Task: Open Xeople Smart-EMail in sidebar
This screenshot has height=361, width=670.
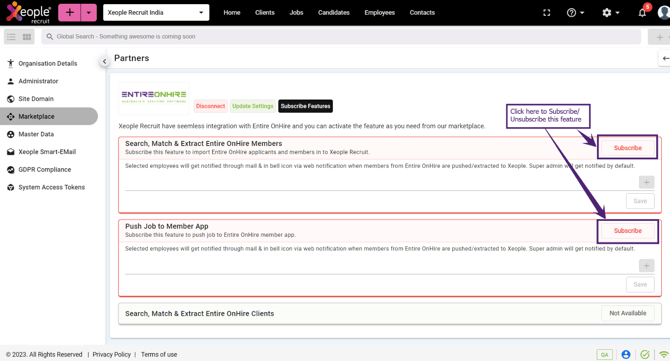Action: [47, 152]
